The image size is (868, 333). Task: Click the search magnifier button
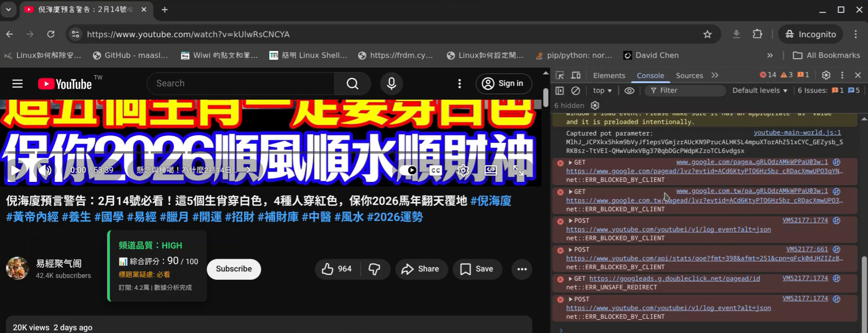pyautogui.click(x=352, y=84)
